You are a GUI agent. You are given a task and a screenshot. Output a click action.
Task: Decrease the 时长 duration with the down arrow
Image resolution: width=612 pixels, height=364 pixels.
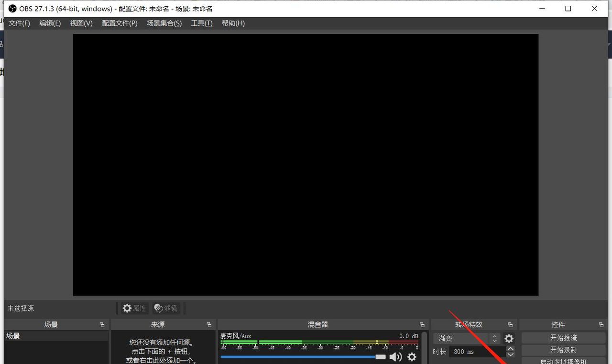click(x=511, y=354)
